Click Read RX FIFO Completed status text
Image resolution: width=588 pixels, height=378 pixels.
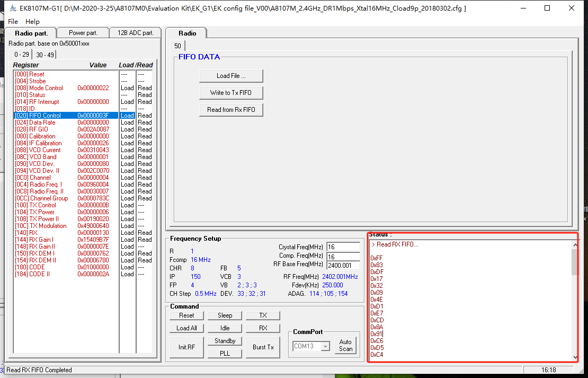39,370
